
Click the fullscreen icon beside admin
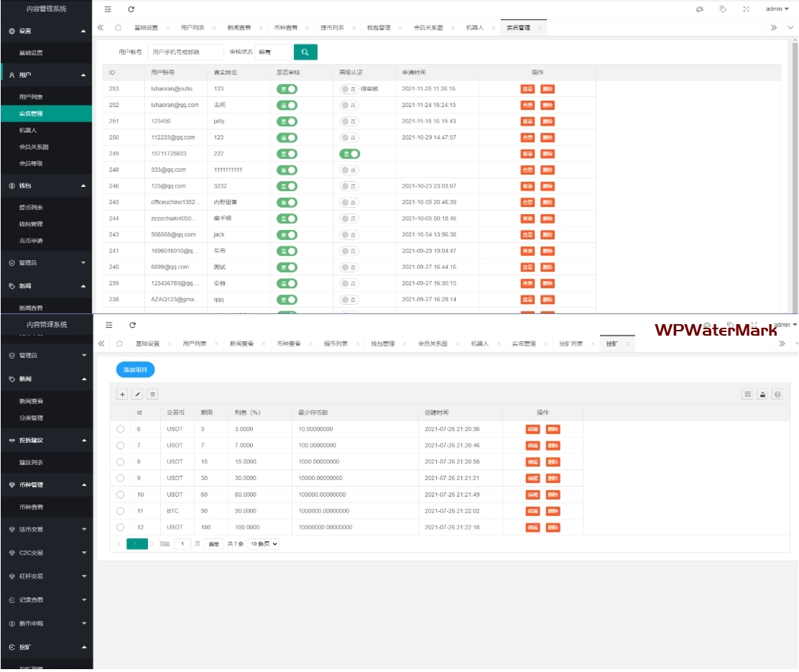tap(746, 9)
